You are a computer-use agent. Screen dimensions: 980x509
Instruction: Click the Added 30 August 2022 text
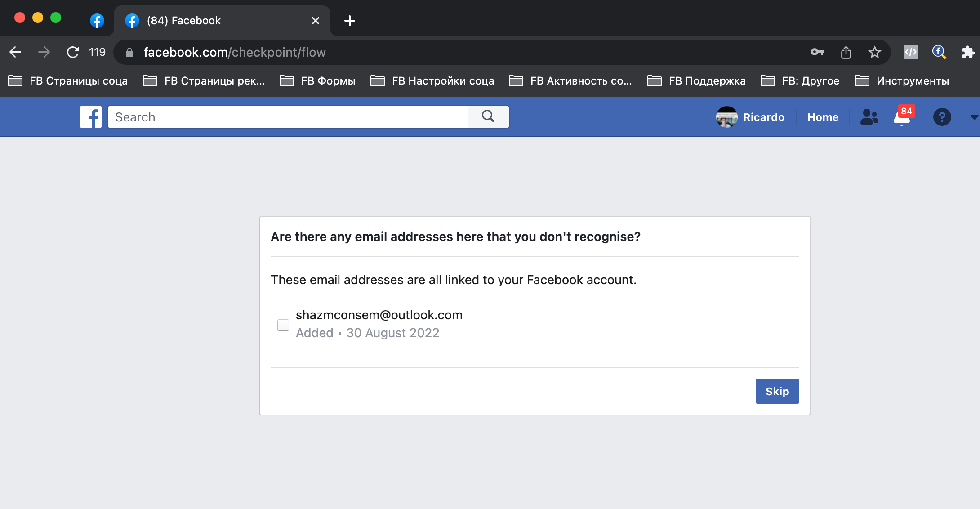click(368, 333)
